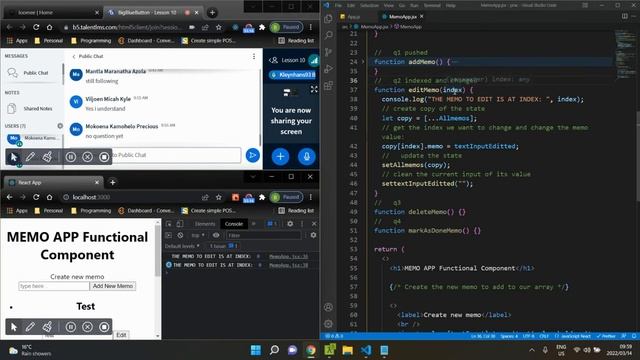This screenshot has width=640, height=360.
Task: Open the Reading list in top browser
Action: click(x=296, y=40)
